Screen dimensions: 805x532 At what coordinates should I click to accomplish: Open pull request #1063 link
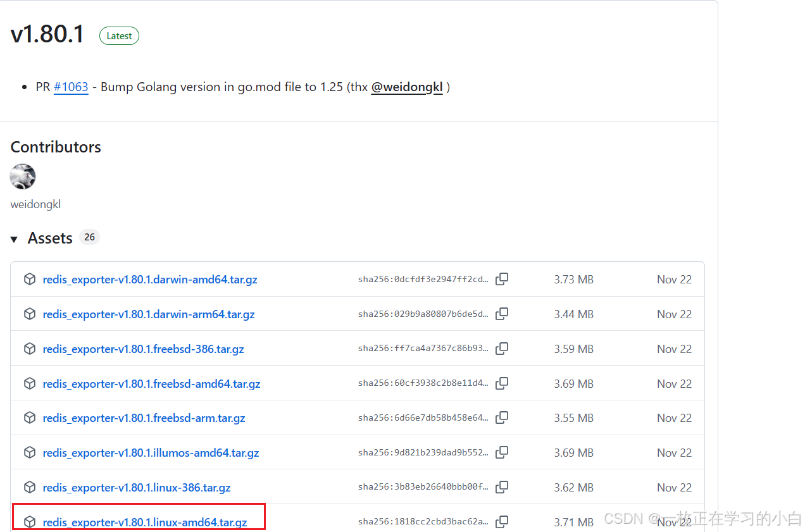click(71, 87)
